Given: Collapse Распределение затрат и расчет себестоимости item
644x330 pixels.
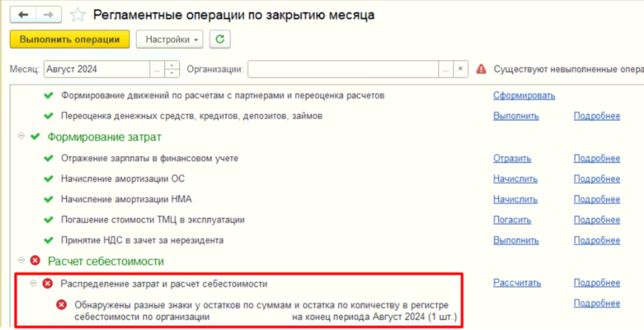Looking at the screenshot, I should 33,283.
